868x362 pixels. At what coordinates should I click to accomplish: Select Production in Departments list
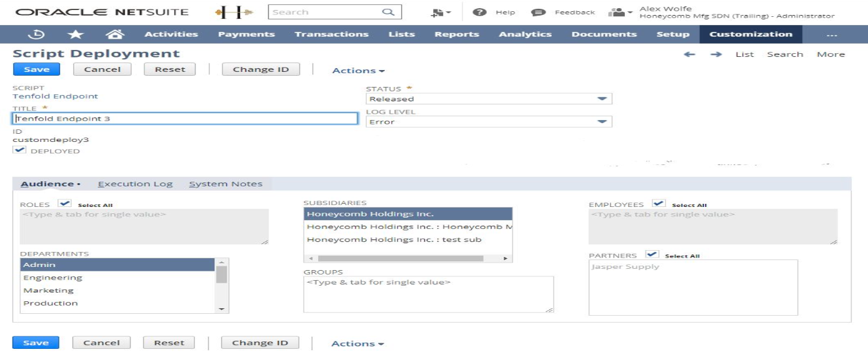pos(118,303)
